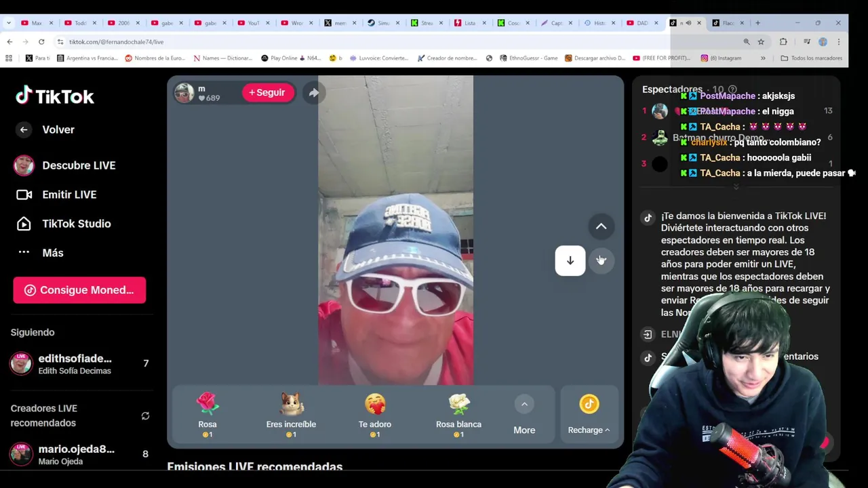Image resolution: width=868 pixels, height=488 pixels.
Task: Open the 'Para ti' X bookmark
Action: click(37, 58)
